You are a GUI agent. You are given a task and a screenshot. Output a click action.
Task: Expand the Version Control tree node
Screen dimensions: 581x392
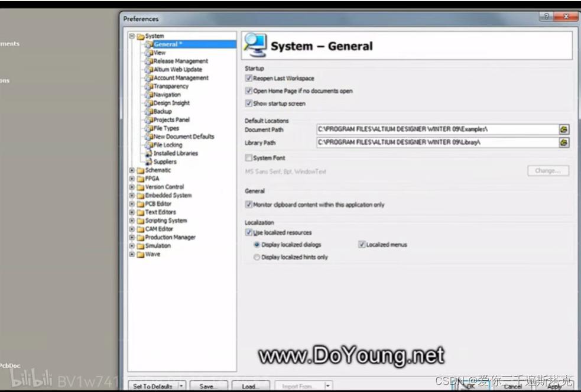click(132, 187)
